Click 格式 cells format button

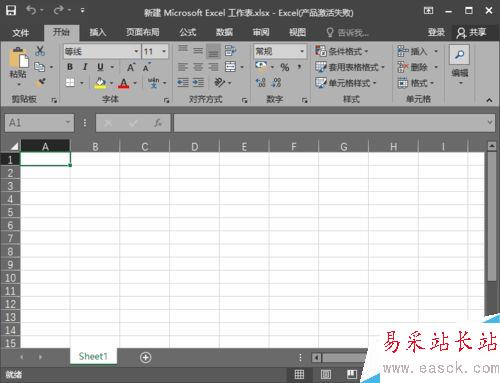tap(416, 83)
